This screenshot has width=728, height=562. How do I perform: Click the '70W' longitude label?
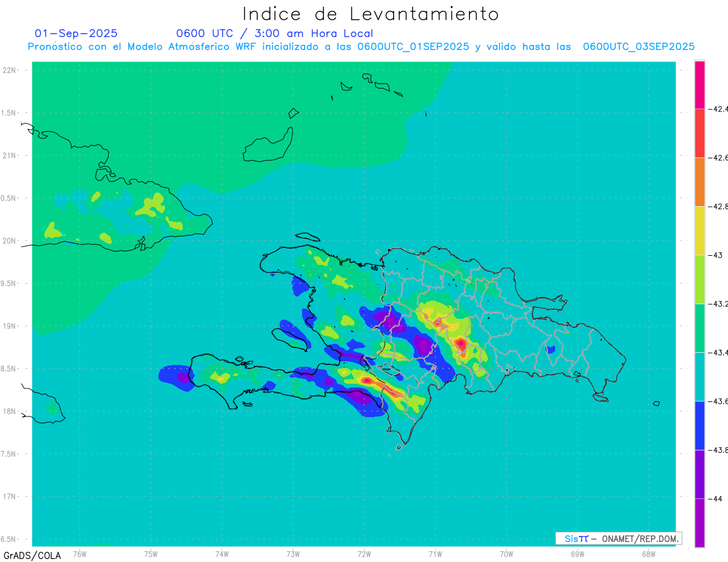coord(507,554)
